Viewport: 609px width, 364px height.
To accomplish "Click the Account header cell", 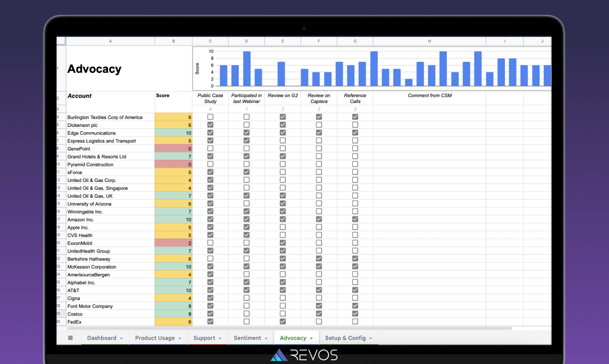I will pos(110,98).
